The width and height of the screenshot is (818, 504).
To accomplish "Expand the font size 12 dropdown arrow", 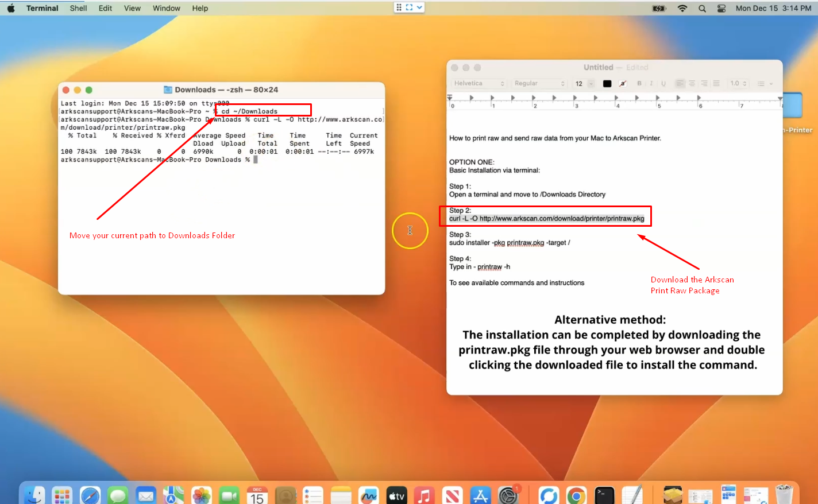I will 591,83.
